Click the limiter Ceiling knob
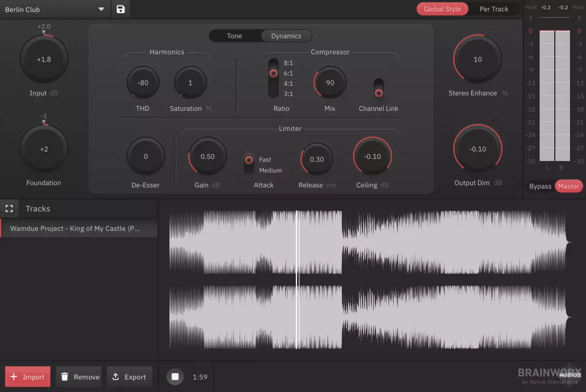Screen dimensions: 586x392 [373, 157]
